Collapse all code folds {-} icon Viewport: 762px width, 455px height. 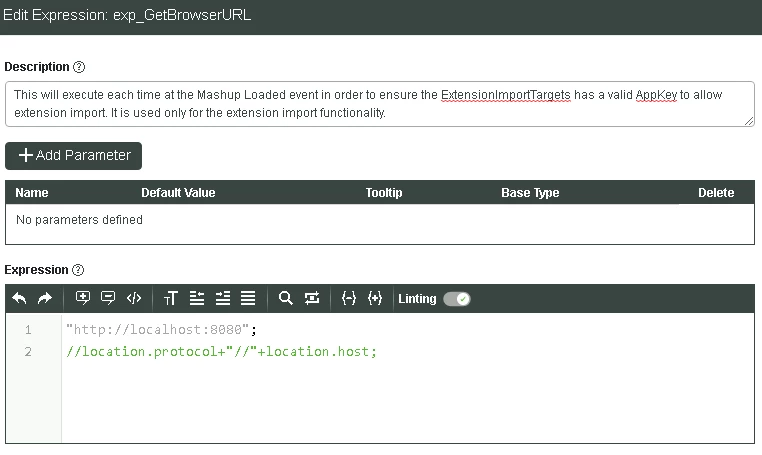[349, 298]
